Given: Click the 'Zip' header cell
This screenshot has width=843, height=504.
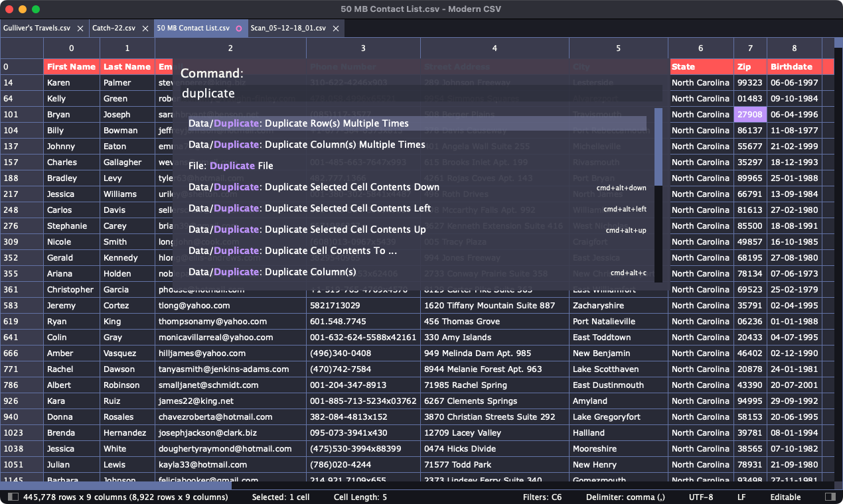Looking at the screenshot, I should [x=751, y=66].
